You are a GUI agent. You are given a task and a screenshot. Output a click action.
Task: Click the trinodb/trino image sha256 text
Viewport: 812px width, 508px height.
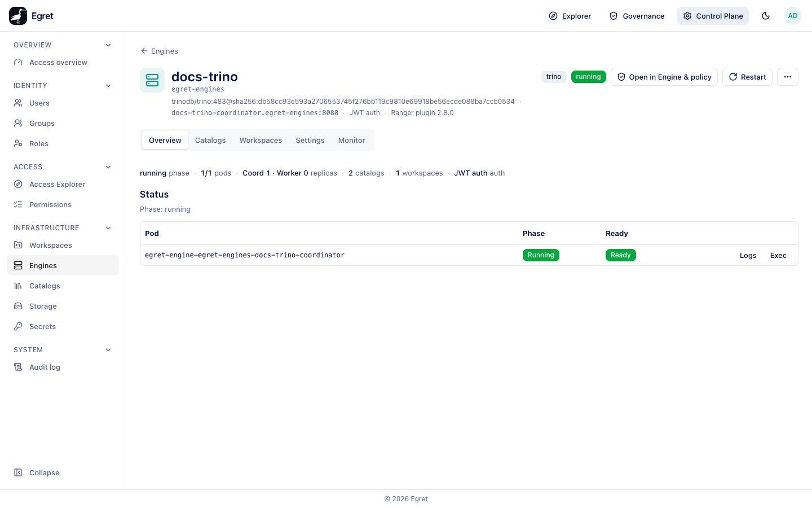(343, 102)
